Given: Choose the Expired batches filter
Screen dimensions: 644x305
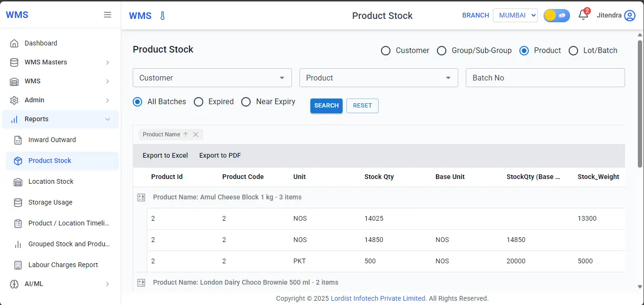Looking at the screenshot, I should 199,102.
